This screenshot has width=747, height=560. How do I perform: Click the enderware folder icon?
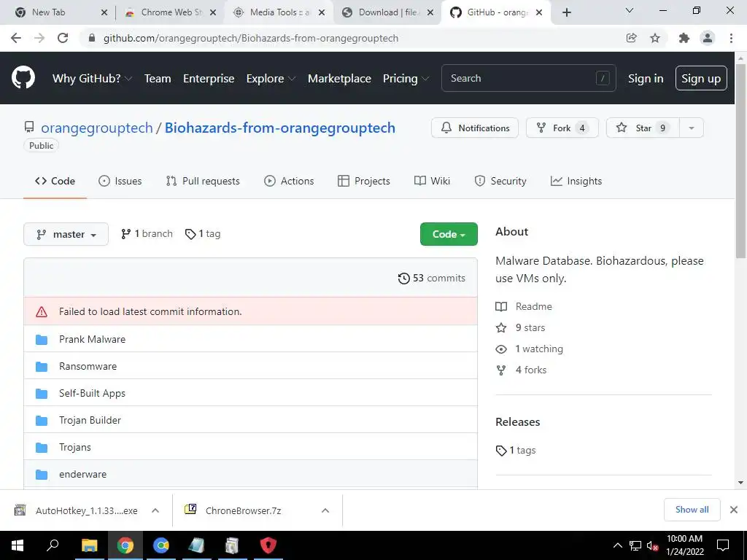click(42, 474)
